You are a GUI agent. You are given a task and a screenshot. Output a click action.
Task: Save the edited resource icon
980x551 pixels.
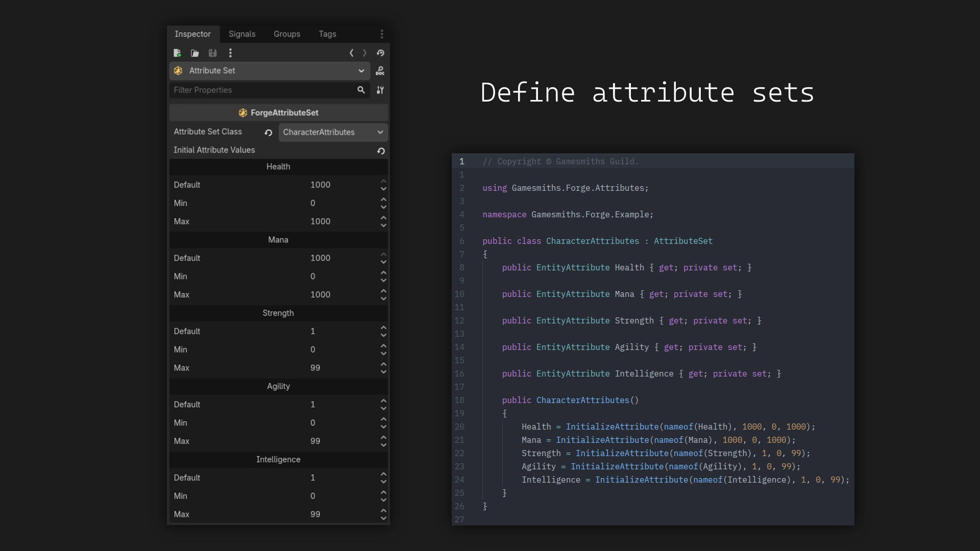[x=213, y=53]
